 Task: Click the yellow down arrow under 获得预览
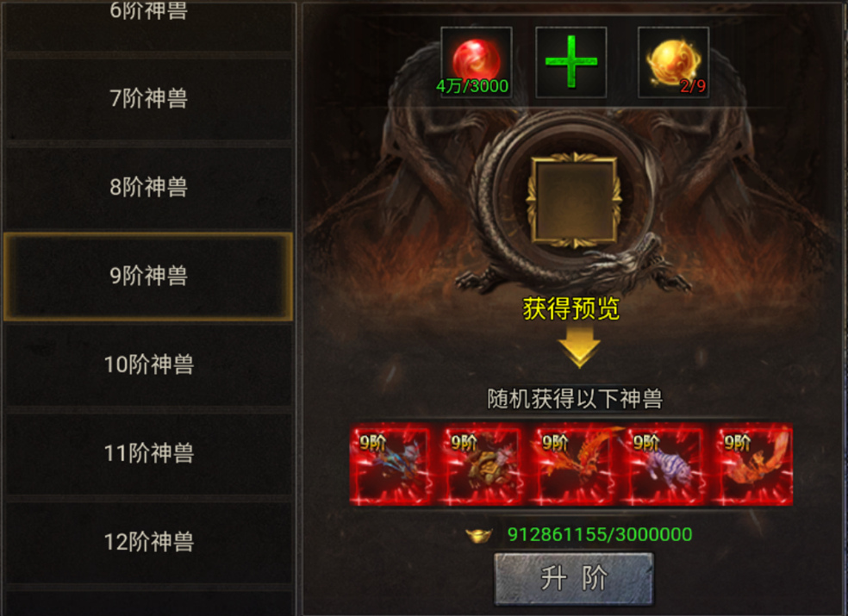coord(579,348)
